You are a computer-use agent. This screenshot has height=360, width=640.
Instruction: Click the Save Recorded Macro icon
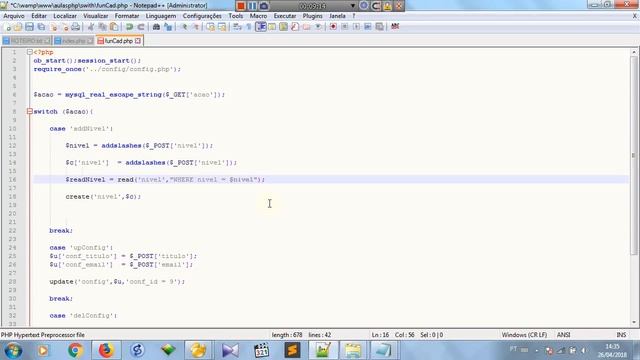pyautogui.click(x=380, y=27)
